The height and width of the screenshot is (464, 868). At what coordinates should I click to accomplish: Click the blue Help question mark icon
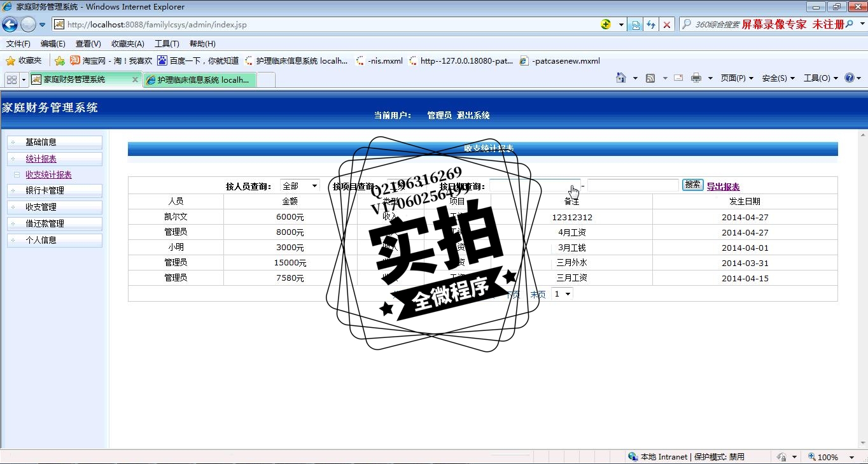pos(849,78)
